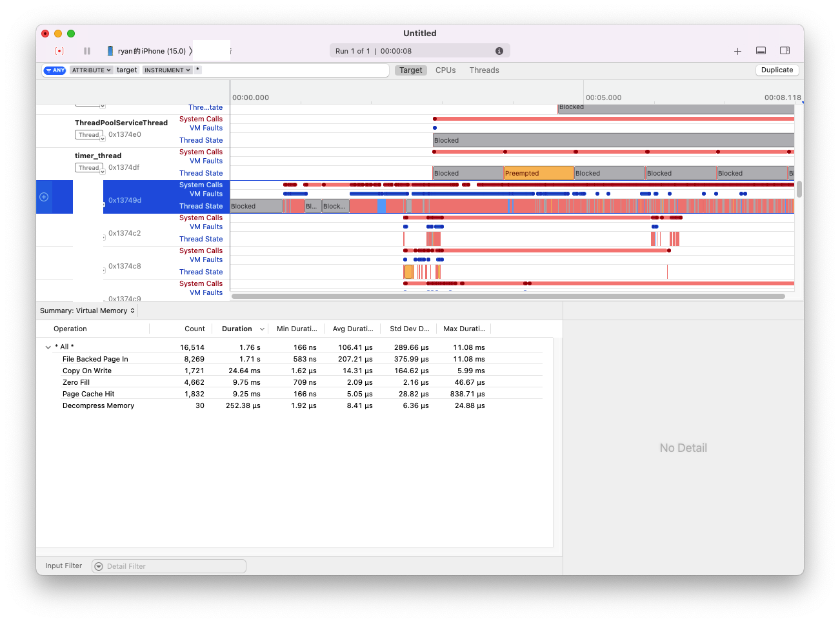Open the INSTRUMENT filter dropdown
Screen dimensions: 840x623
[x=167, y=70]
